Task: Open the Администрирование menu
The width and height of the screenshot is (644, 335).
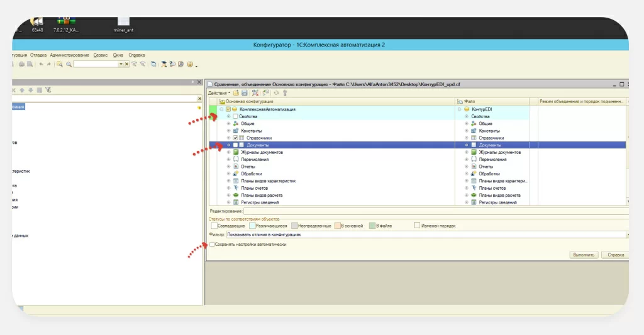Action: (x=69, y=55)
